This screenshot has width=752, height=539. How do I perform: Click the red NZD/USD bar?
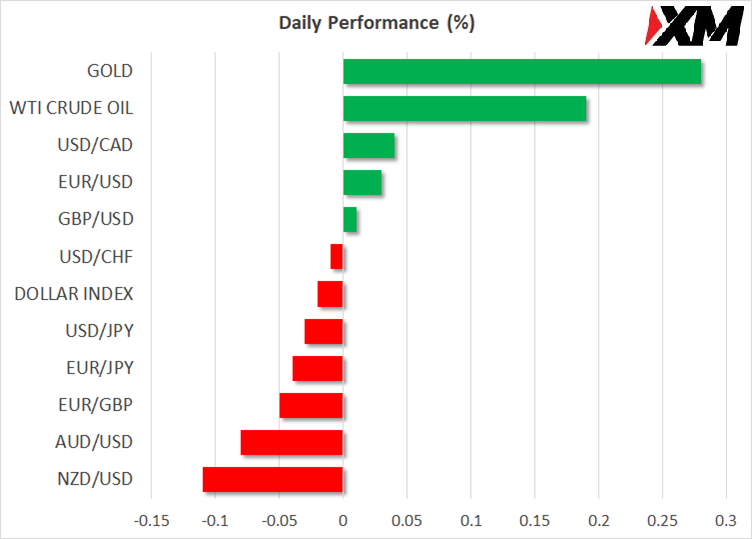273,479
